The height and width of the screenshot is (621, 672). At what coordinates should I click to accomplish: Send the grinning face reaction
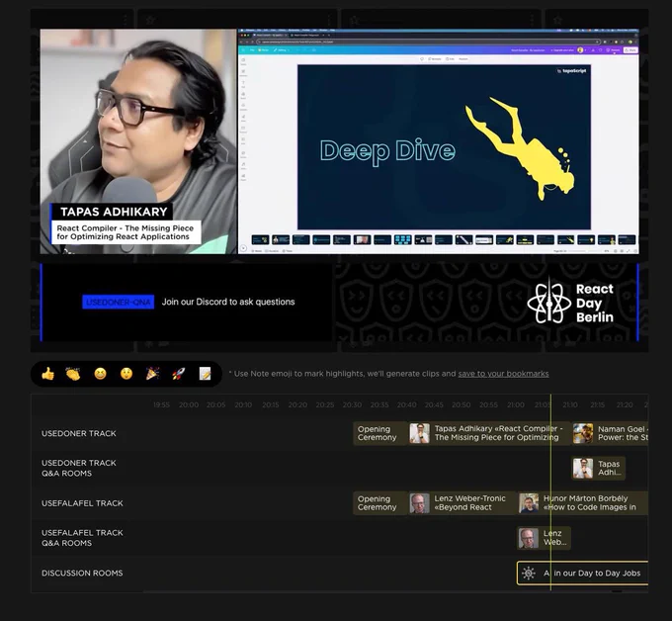tap(100, 374)
